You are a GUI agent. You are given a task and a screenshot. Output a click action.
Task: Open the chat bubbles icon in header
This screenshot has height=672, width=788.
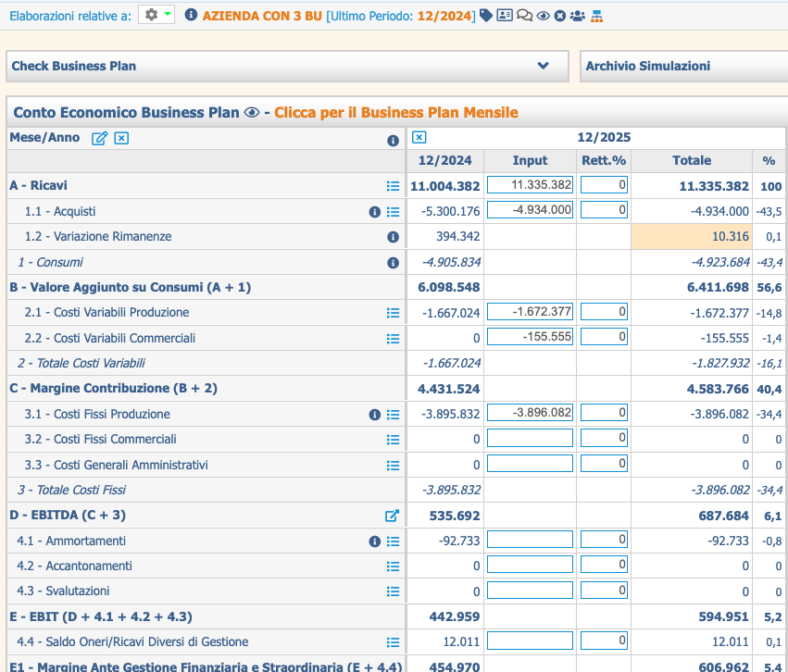click(x=524, y=16)
